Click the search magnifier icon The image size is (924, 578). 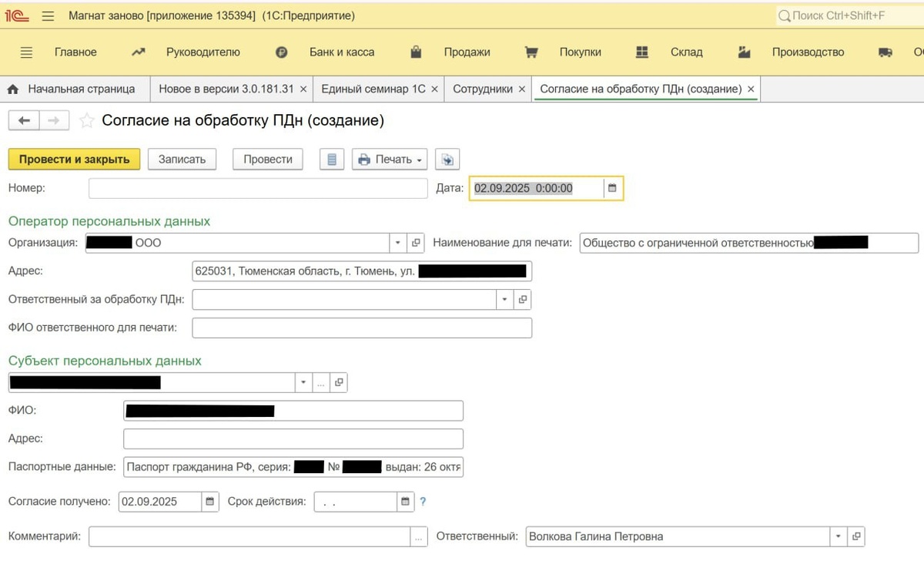[x=785, y=15]
